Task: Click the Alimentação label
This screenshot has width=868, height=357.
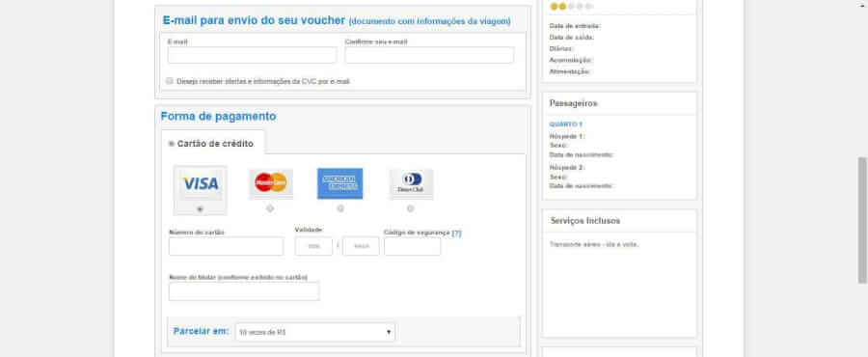Action: [570, 71]
